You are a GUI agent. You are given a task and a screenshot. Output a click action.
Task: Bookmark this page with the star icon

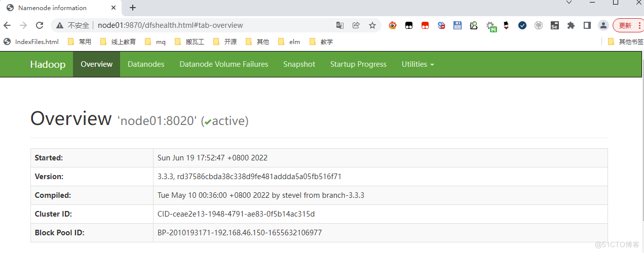[372, 25]
